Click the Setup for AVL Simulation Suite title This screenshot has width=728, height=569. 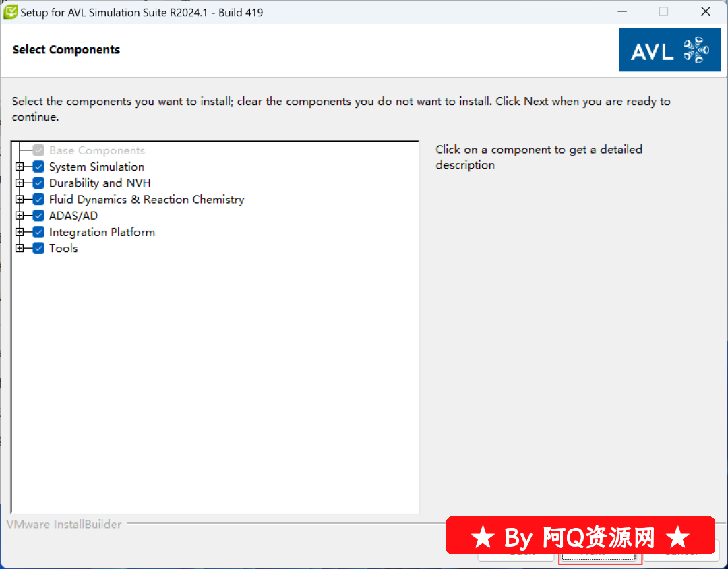[142, 13]
